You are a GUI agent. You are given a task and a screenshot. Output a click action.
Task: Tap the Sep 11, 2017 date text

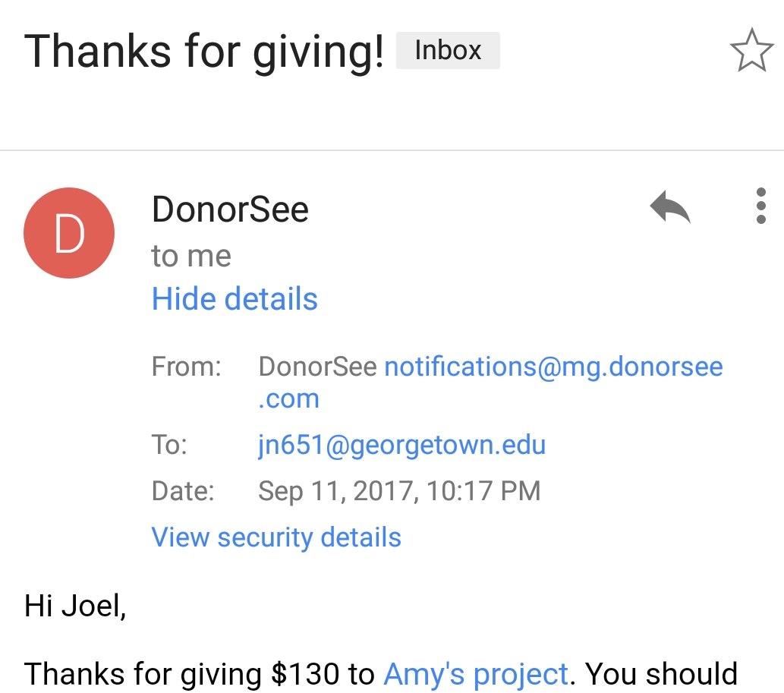tap(399, 490)
